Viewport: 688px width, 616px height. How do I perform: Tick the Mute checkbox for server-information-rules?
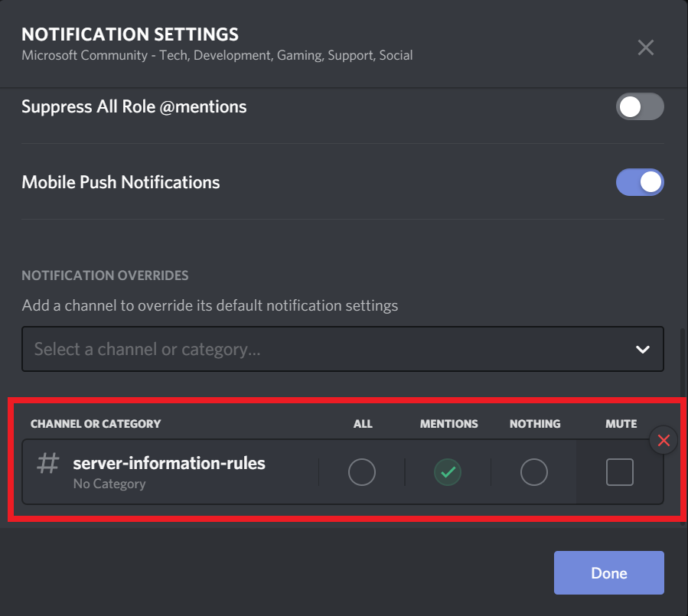pos(620,472)
